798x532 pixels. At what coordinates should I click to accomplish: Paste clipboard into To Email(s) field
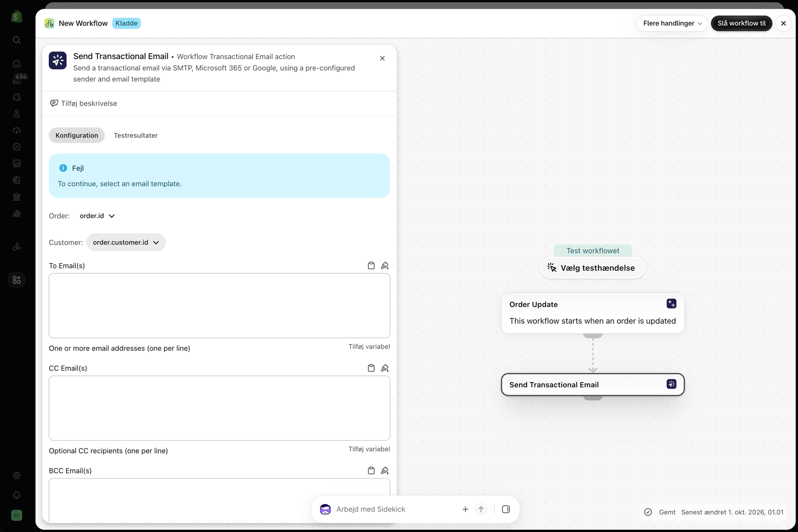click(x=371, y=266)
